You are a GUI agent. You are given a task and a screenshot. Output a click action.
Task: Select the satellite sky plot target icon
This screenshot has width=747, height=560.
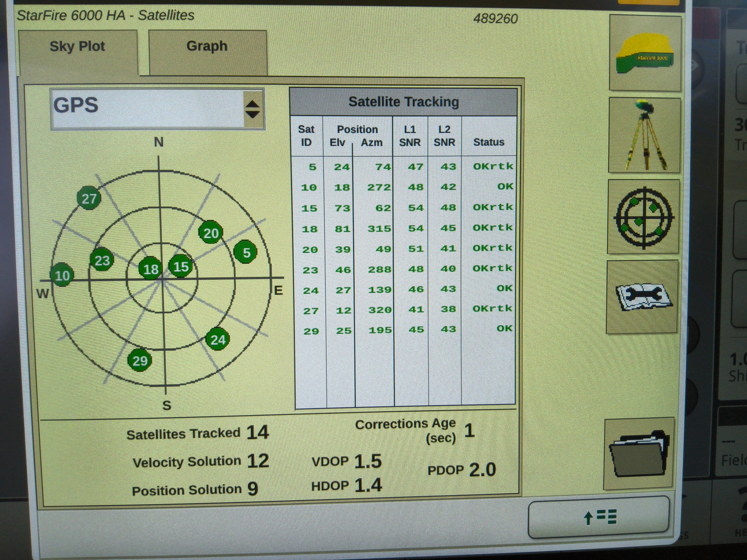[x=644, y=217]
